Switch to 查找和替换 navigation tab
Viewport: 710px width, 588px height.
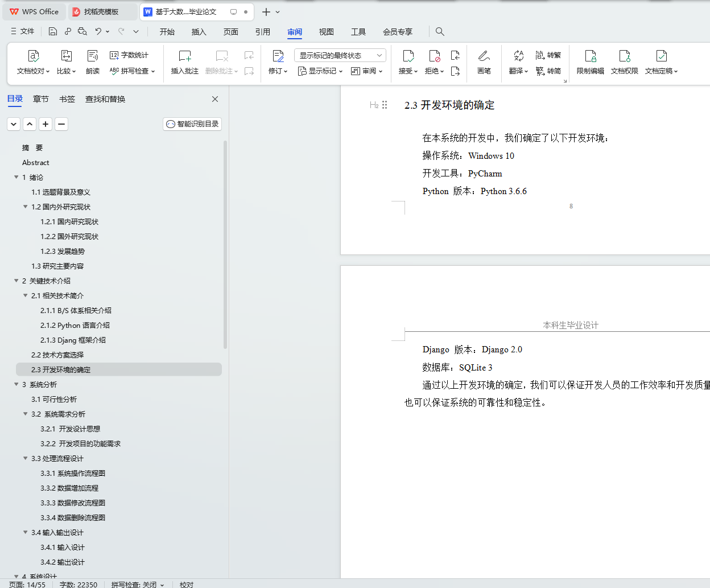[x=105, y=99]
